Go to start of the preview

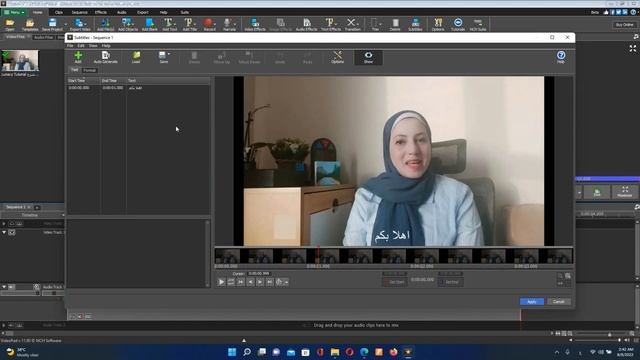241,282
